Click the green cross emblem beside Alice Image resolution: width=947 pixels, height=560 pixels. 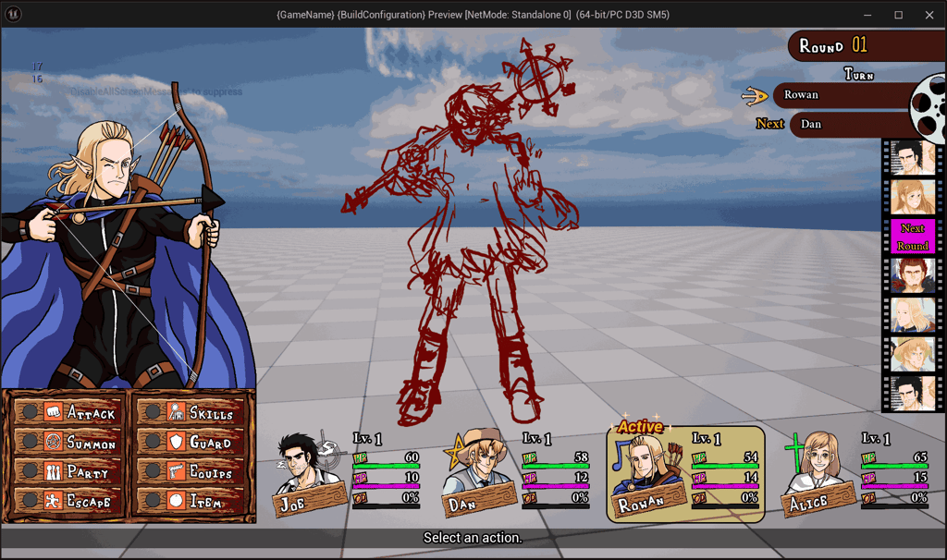point(794,452)
